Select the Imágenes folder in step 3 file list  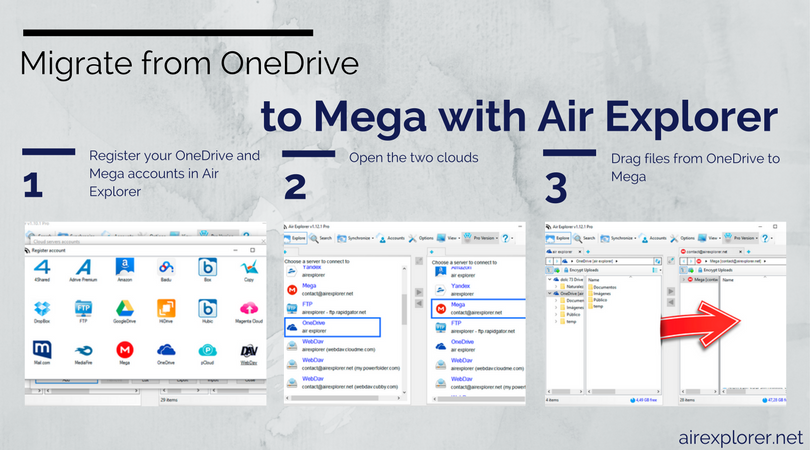(600, 293)
